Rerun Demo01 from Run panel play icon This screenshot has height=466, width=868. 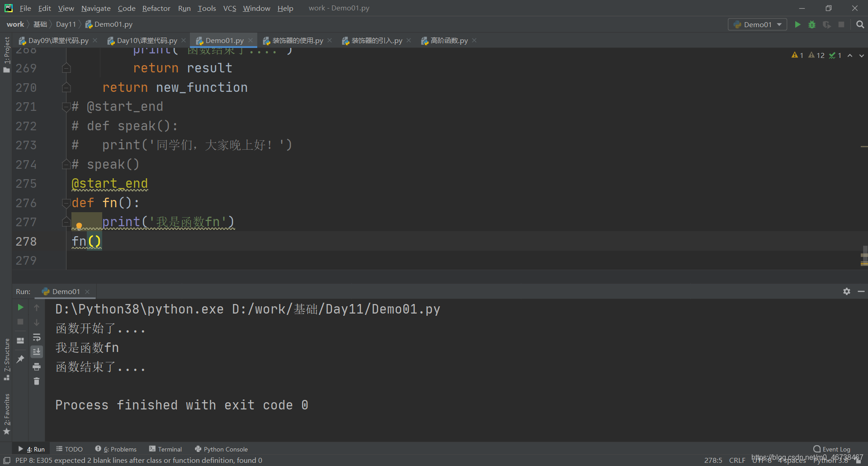point(20,307)
